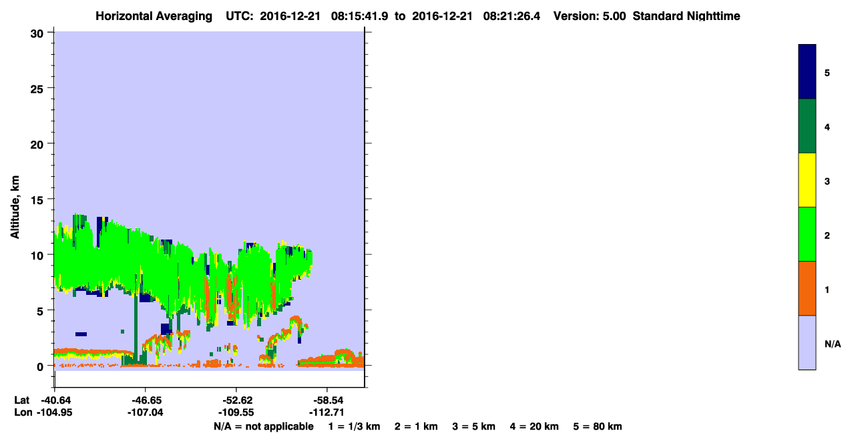Click the longitude value -104.95
This screenshot has height=445, width=868.
tap(54, 412)
